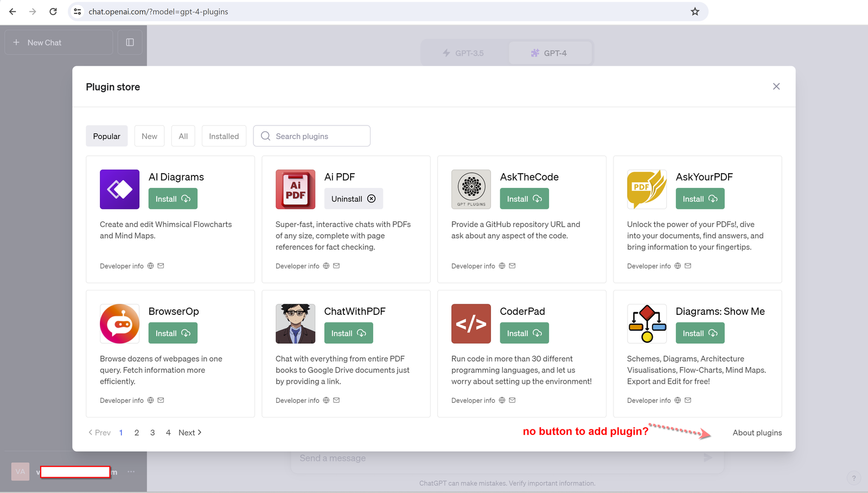Click the AskYourPDF plugin logo
The height and width of the screenshot is (493, 868).
coord(647,189)
